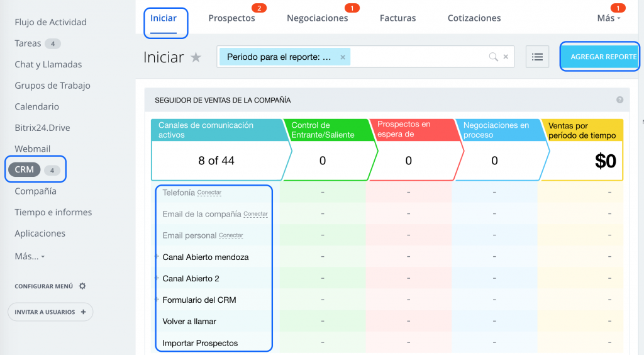Screen dimensions: 644x355
Task: Open the Más dropdown in top tabs
Action: [x=608, y=18]
